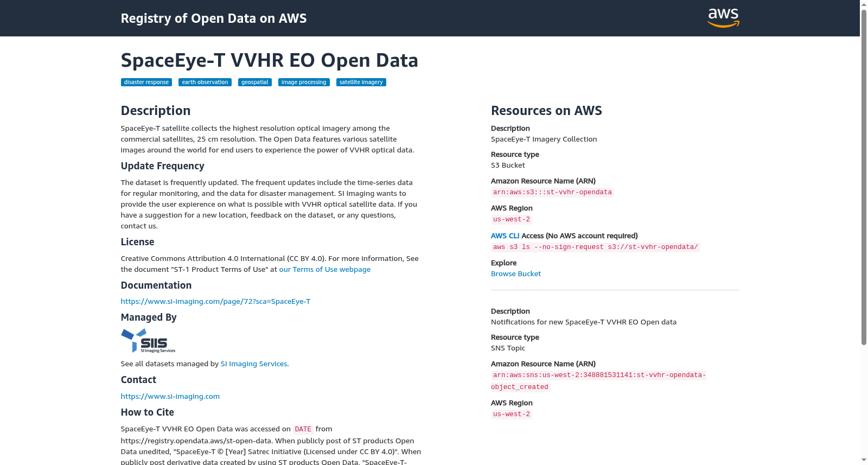Click the scrollbar up arrow
868x465 pixels.
864,4
